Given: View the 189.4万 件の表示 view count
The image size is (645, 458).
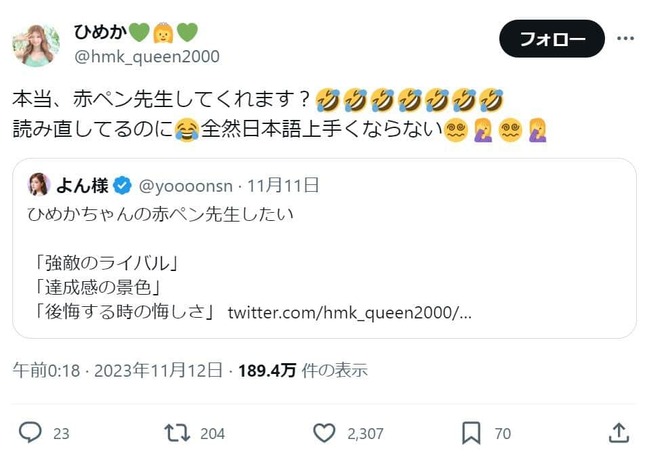Looking at the screenshot, I should tap(302, 370).
